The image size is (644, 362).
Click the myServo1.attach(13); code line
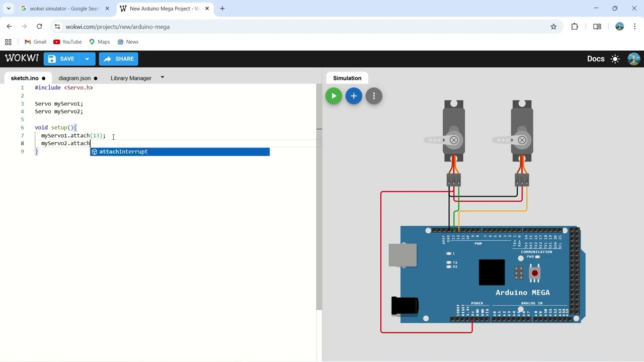point(73,136)
